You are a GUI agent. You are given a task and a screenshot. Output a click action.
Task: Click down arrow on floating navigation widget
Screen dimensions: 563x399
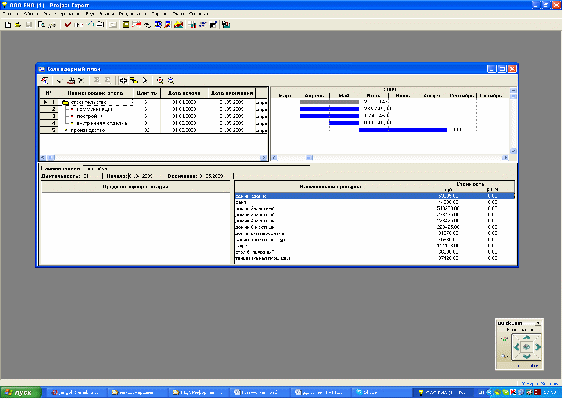tap(527, 357)
